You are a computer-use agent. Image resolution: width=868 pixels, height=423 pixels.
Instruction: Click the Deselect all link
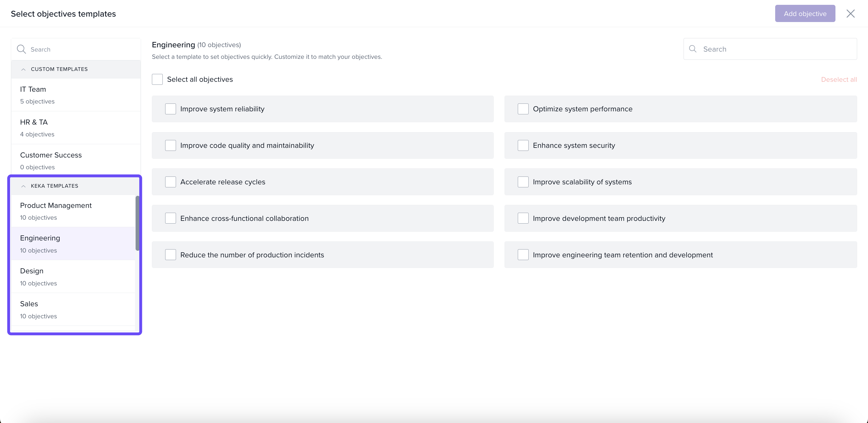[x=839, y=80]
